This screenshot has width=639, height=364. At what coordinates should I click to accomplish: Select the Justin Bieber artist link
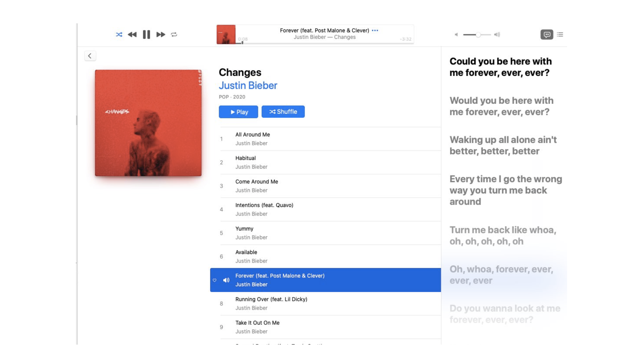pyautogui.click(x=247, y=85)
